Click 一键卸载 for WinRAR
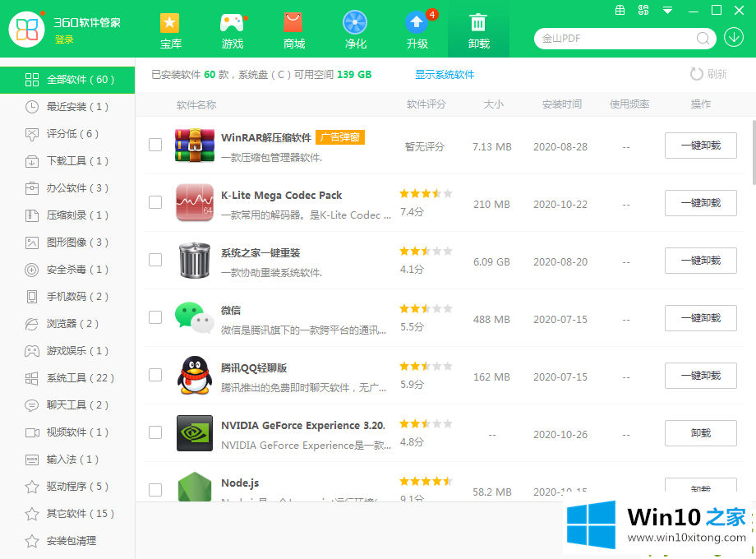This screenshot has height=559, width=756. tap(701, 146)
